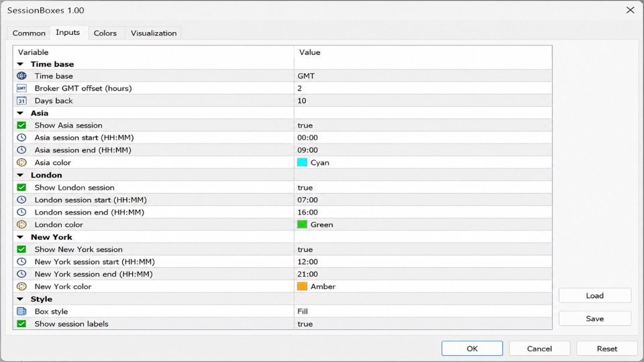Viewport: 644px width, 362px height.
Task: Click the palette icon beside London color
Action: (x=21, y=225)
